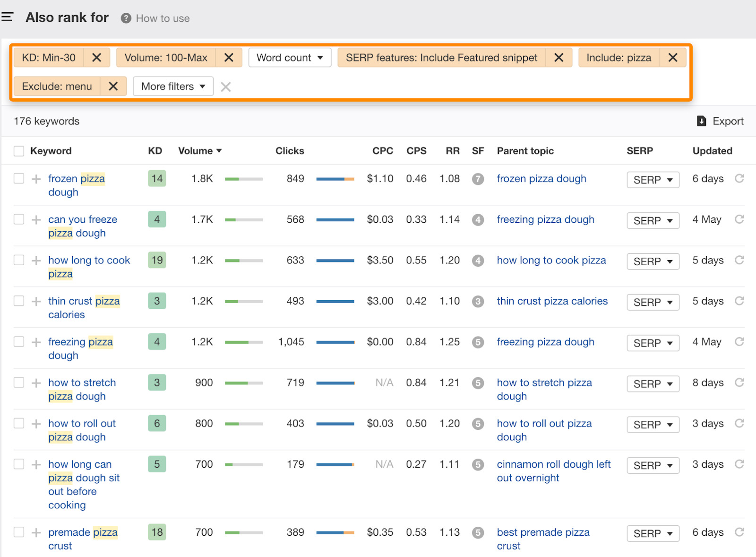Tick the freezing pizza dough row checkbox

point(19,342)
